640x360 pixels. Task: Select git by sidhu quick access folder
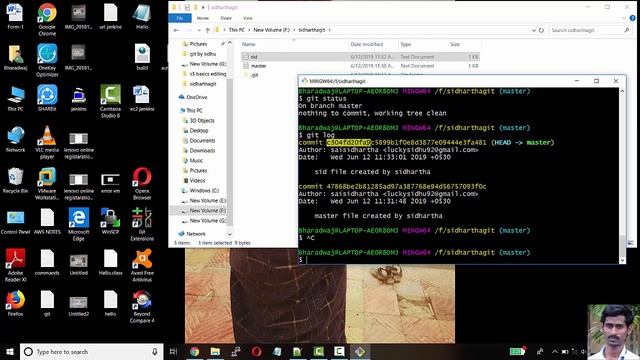(202, 54)
